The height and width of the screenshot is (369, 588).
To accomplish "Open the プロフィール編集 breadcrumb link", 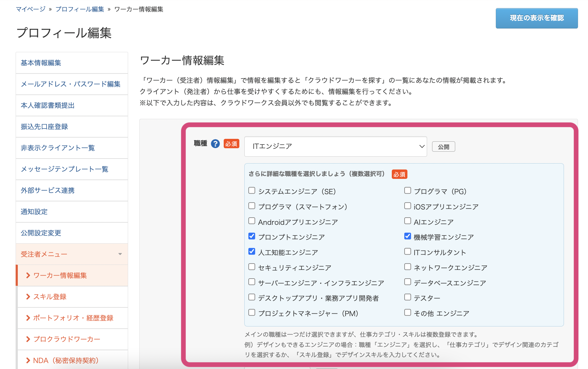I will click(80, 9).
